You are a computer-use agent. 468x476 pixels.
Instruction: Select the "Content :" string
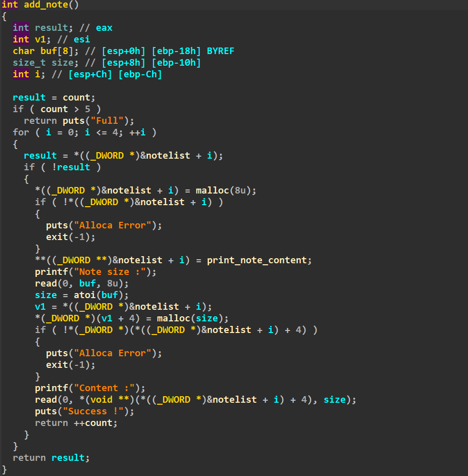click(x=104, y=388)
